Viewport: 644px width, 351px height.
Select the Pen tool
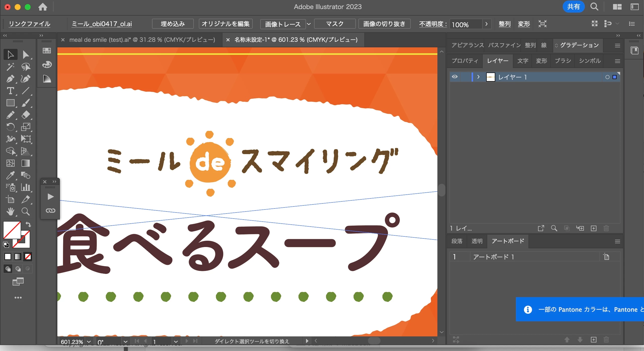coord(10,79)
